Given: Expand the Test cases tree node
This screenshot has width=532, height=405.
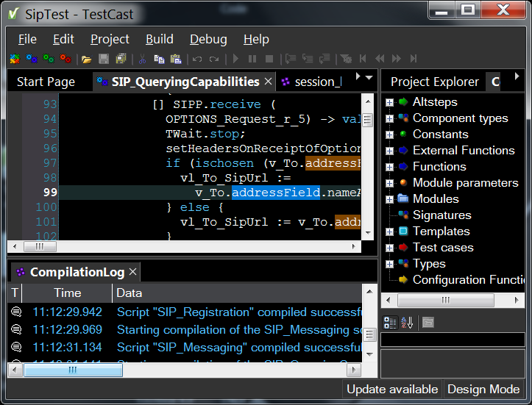Looking at the screenshot, I should tap(389, 248).
